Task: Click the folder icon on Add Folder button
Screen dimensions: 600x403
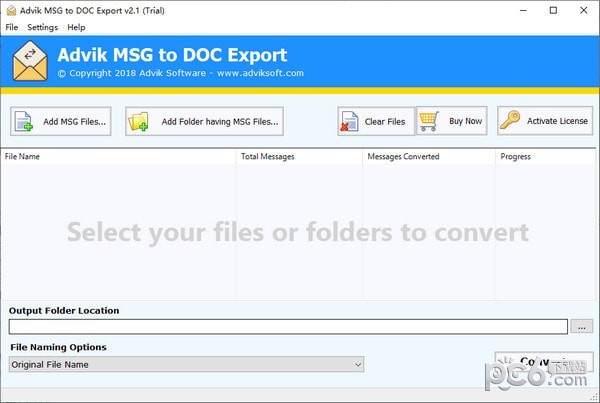Action: coord(139,122)
